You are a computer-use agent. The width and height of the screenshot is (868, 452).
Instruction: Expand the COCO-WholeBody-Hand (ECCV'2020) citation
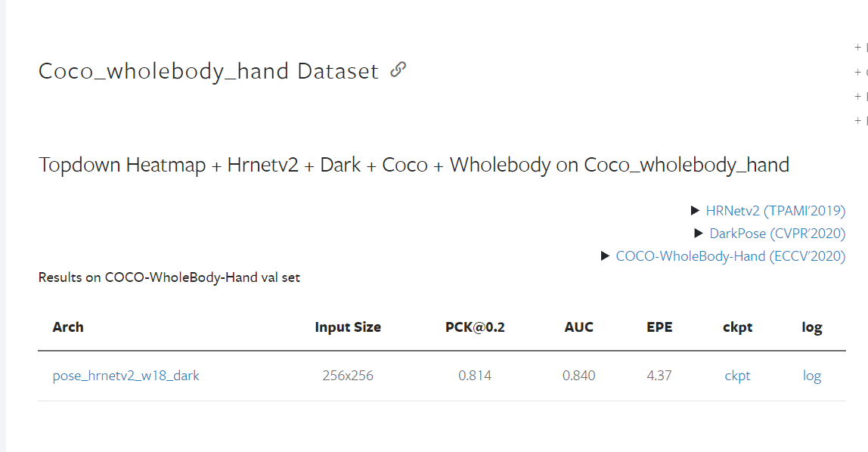(730, 256)
